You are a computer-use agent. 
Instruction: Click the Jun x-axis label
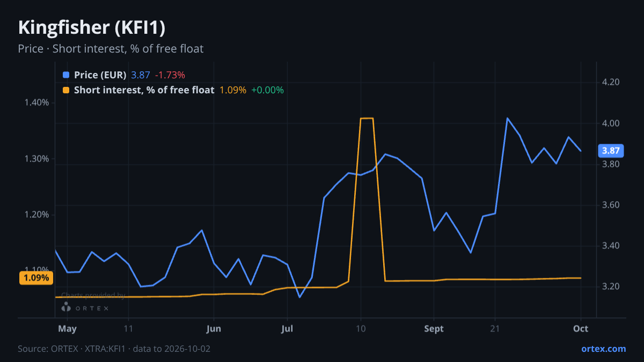point(214,329)
